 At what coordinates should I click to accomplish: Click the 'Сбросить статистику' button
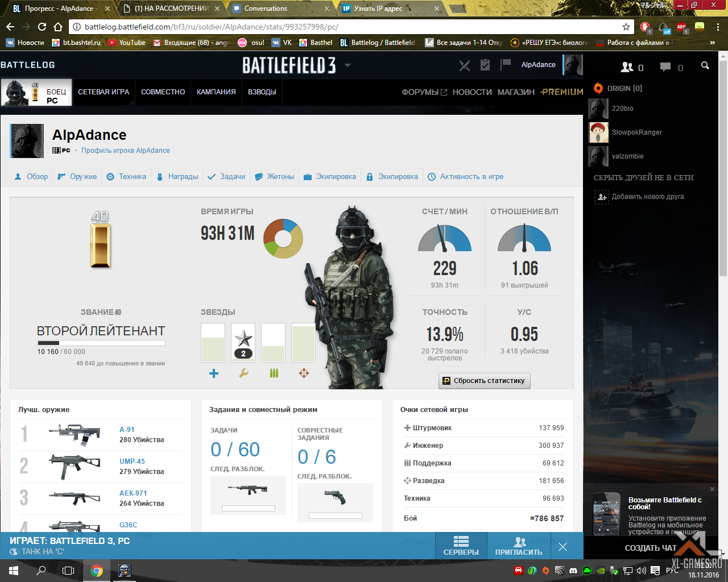[x=485, y=381]
